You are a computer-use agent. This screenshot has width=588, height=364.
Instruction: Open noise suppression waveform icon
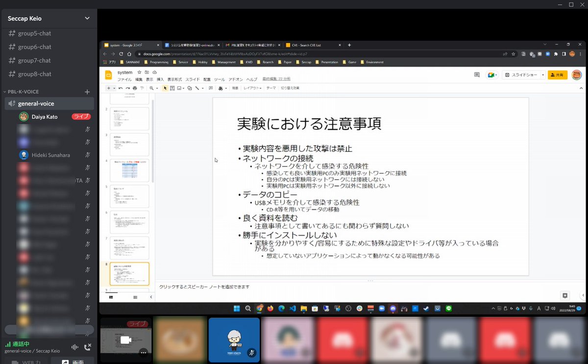[74, 347]
